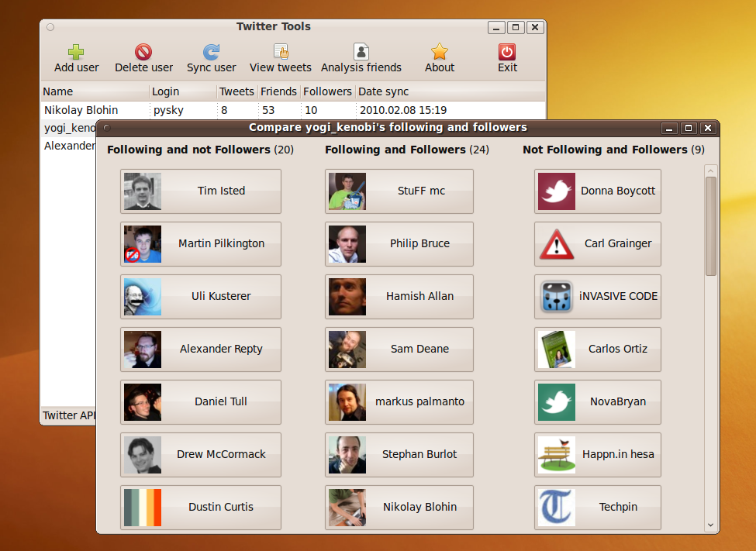The image size is (756, 551).
Task: Select Stephan Burlot button
Action: point(399,454)
